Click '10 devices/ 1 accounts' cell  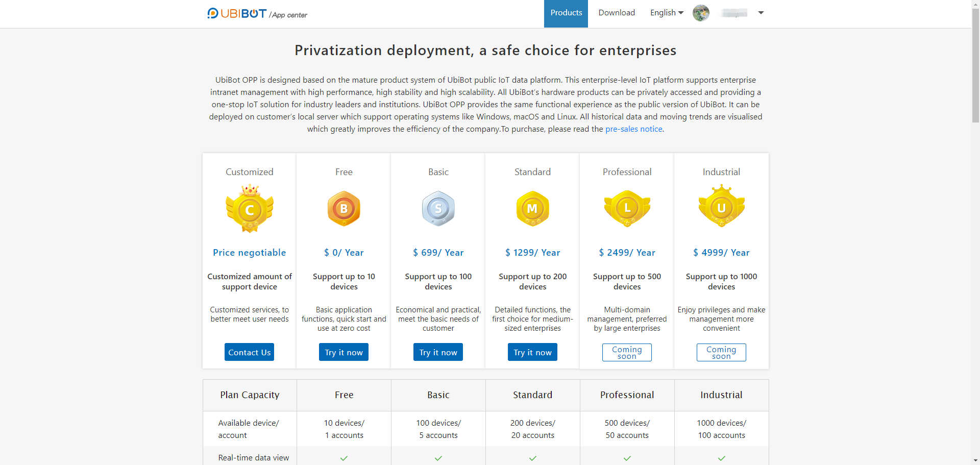point(344,429)
